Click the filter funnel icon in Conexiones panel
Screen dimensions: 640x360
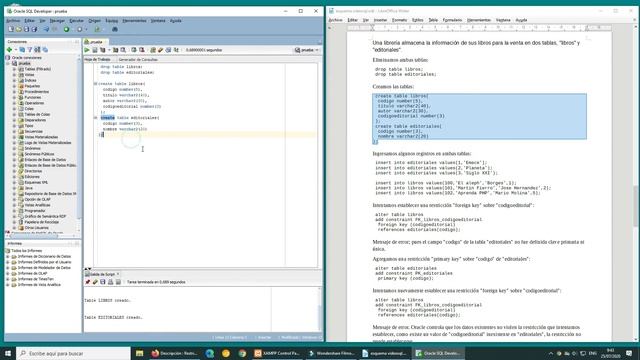[x=30, y=49]
